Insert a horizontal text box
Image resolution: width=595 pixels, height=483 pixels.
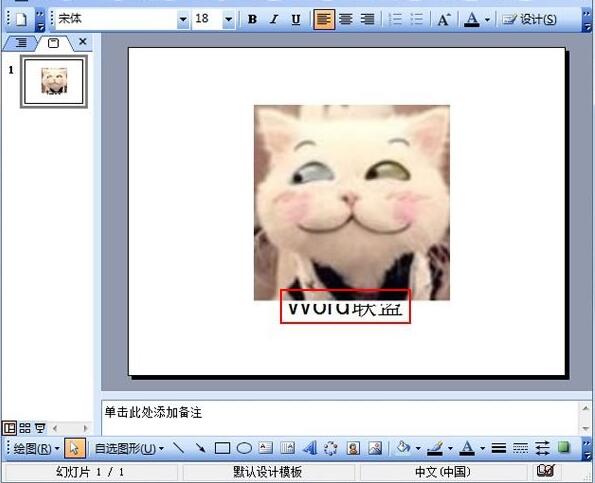tap(266, 448)
